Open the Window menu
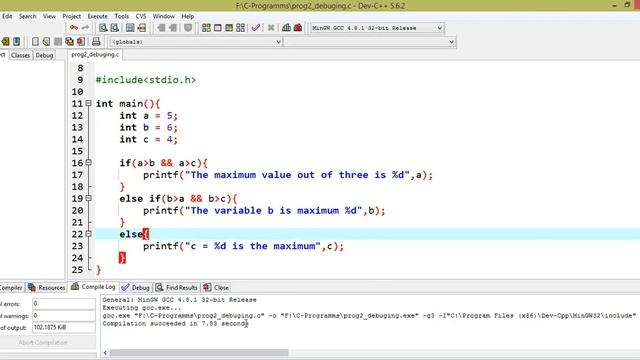Image resolution: width=640 pixels, height=360 pixels. 163,16
